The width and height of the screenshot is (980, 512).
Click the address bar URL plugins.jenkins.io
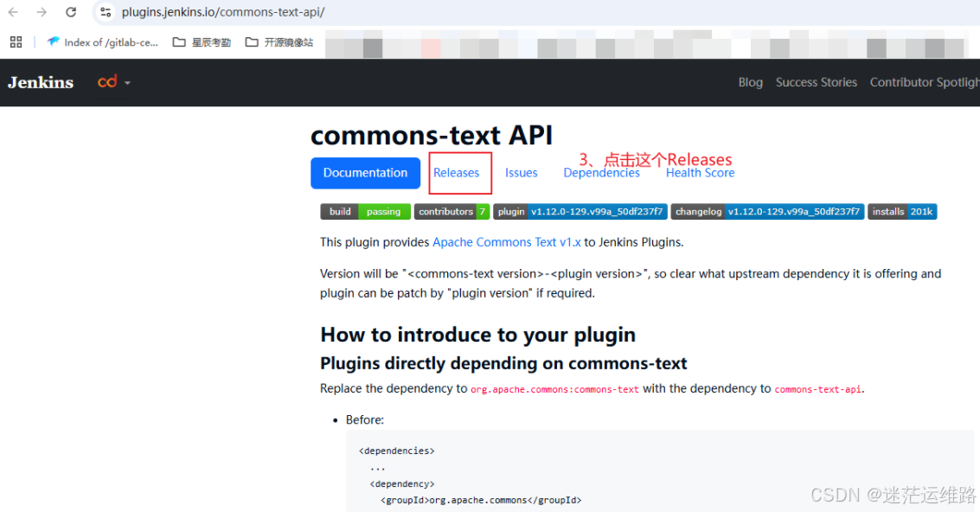click(222, 12)
